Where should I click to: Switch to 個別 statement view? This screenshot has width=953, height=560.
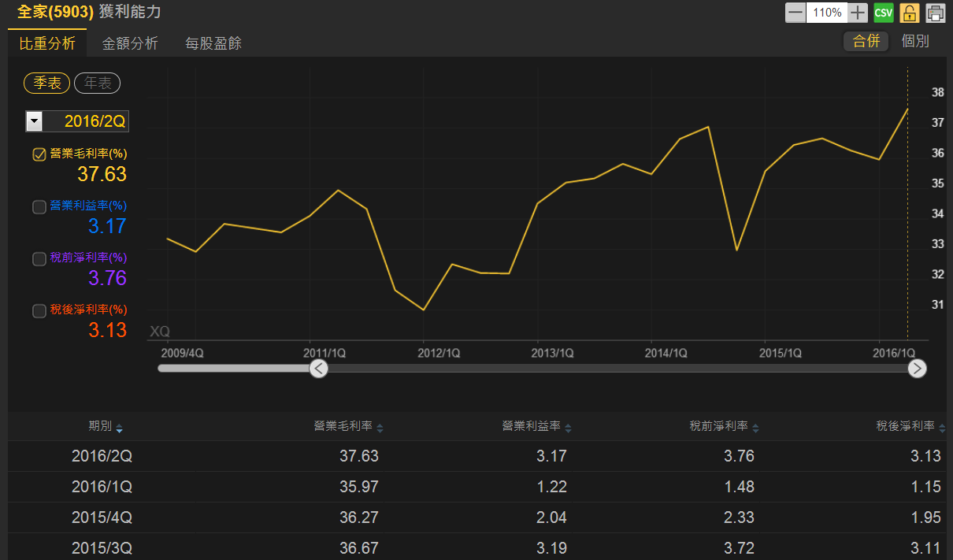[915, 42]
